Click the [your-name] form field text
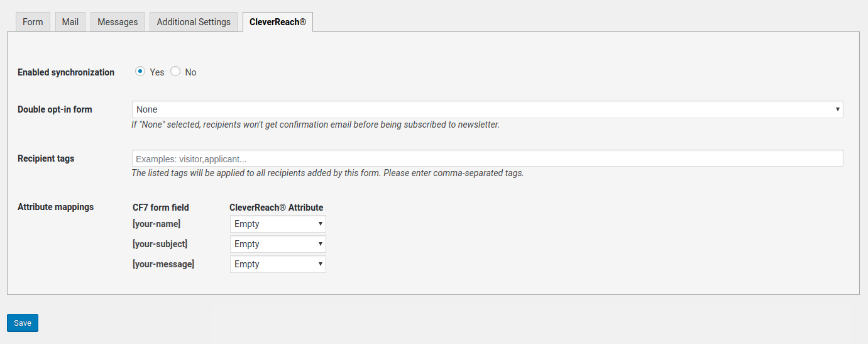The image size is (868, 344). click(x=157, y=224)
